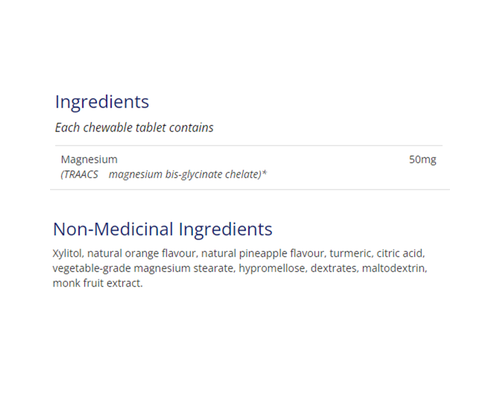The width and height of the screenshot is (500, 400).
Task: Click the divider line below TRAACS row
Action: pyautogui.click(x=250, y=189)
